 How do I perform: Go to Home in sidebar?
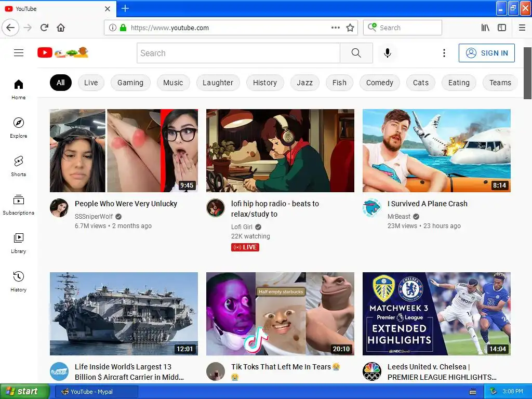[19, 89]
